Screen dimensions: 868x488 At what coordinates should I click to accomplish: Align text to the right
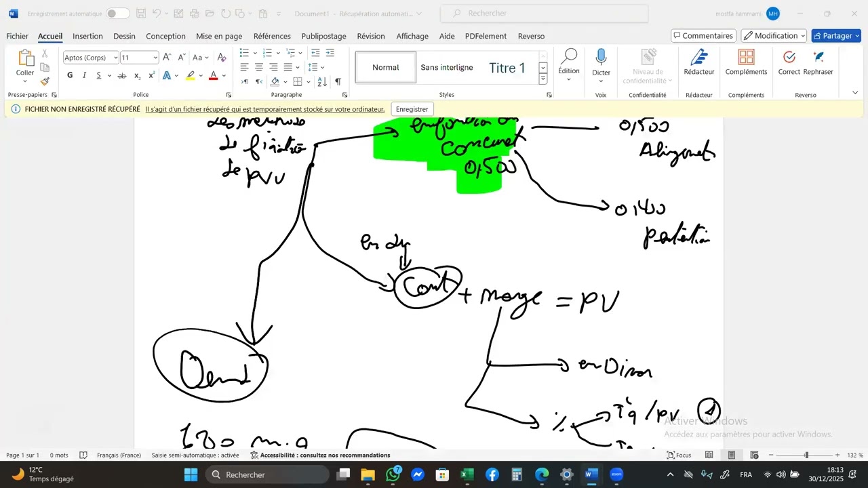point(273,67)
